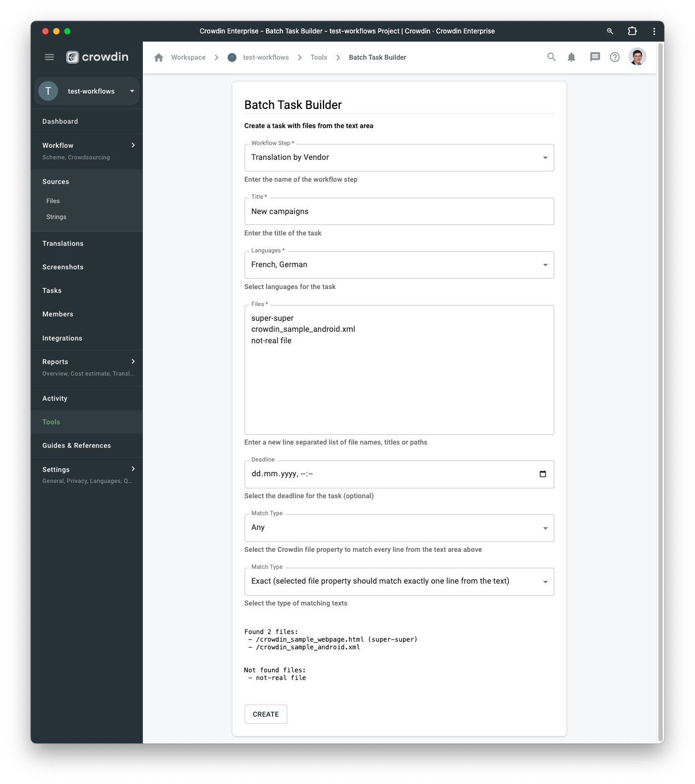The width and height of the screenshot is (695, 784).
Task: Open the help question mark icon
Action: [615, 57]
